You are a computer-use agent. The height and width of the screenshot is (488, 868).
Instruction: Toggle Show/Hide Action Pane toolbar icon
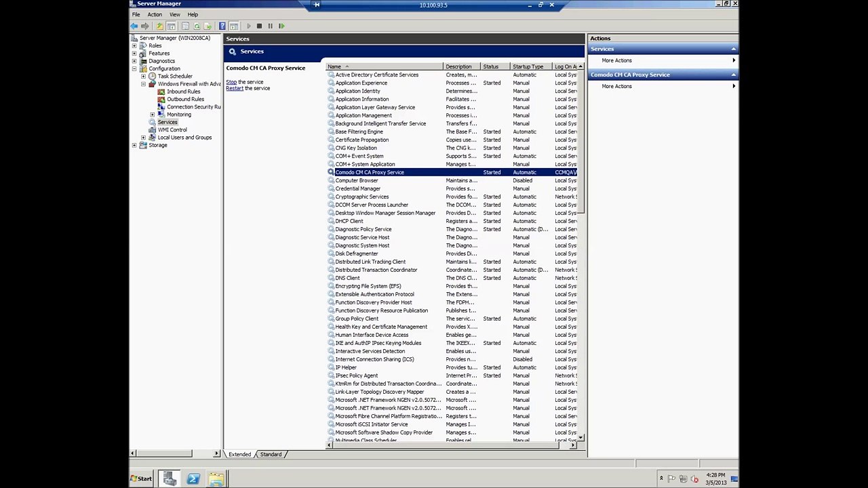[x=234, y=26]
